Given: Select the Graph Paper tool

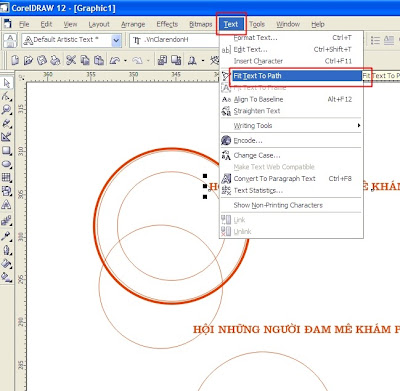Looking at the screenshot, I should (7, 177).
